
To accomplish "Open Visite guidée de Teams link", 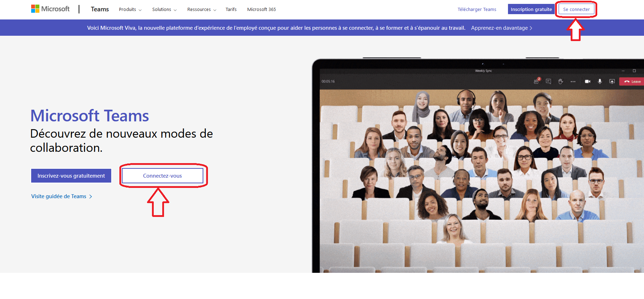I will pos(62,196).
